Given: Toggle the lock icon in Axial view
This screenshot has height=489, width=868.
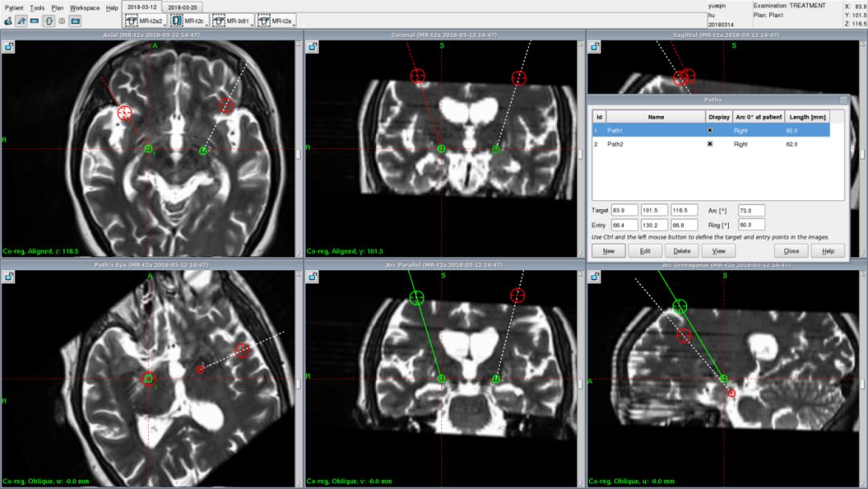Looking at the screenshot, I should [x=9, y=47].
